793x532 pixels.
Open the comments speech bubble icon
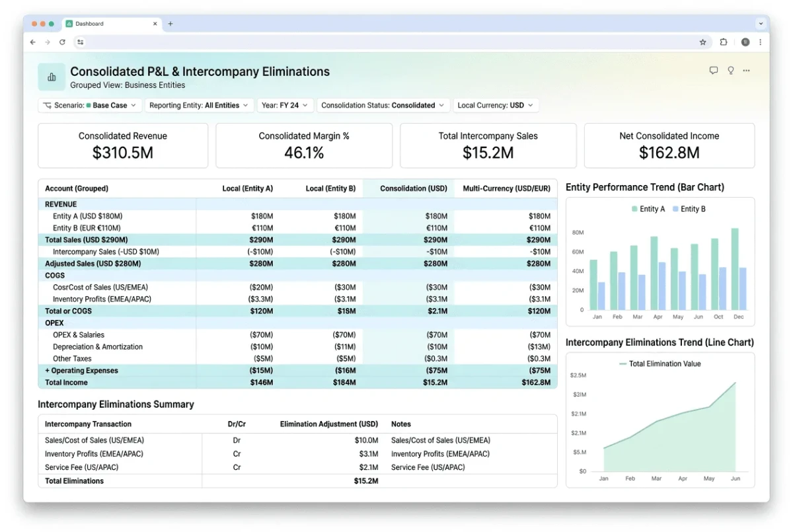click(714, 70)
